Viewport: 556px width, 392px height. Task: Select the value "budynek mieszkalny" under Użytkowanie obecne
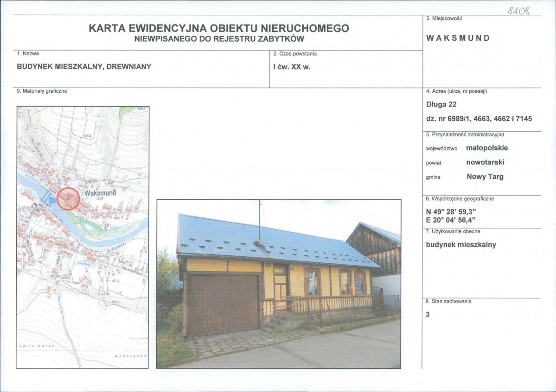pos(461,245)
